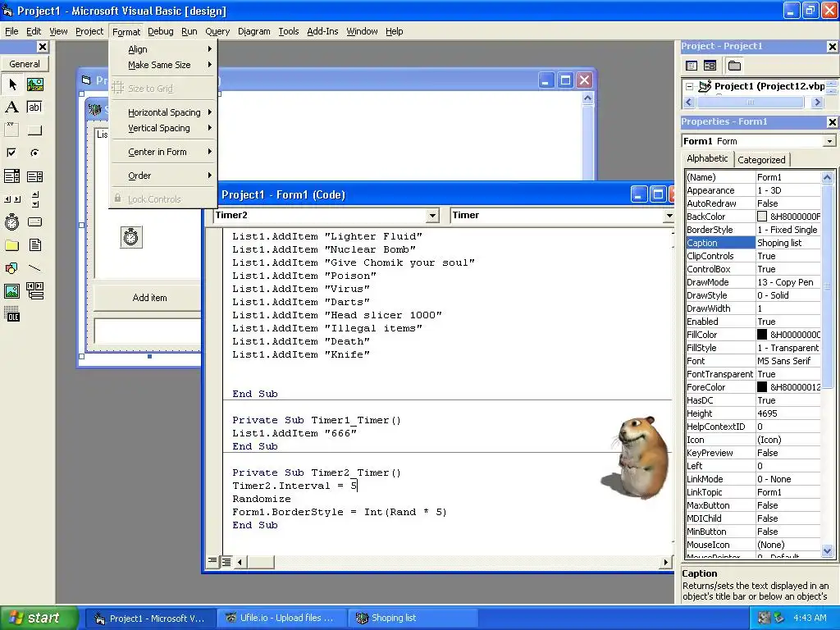This screenshot has height=630, width=840.
Task: Click the MaxButton property value False
Action: click(787, 505)
